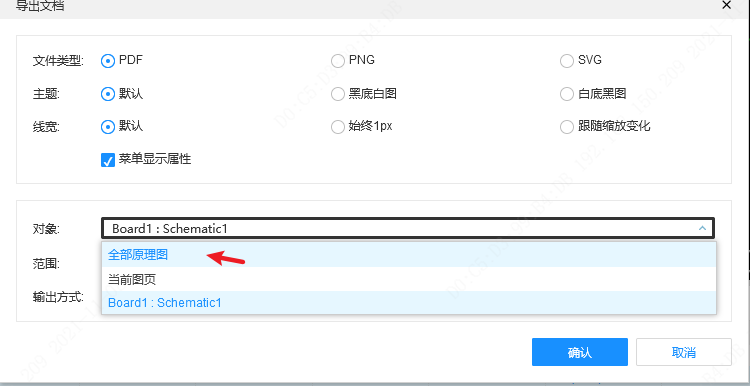The image size is (750, 386).
Task: Choose PNG as the file type
Action: point(338,61)
